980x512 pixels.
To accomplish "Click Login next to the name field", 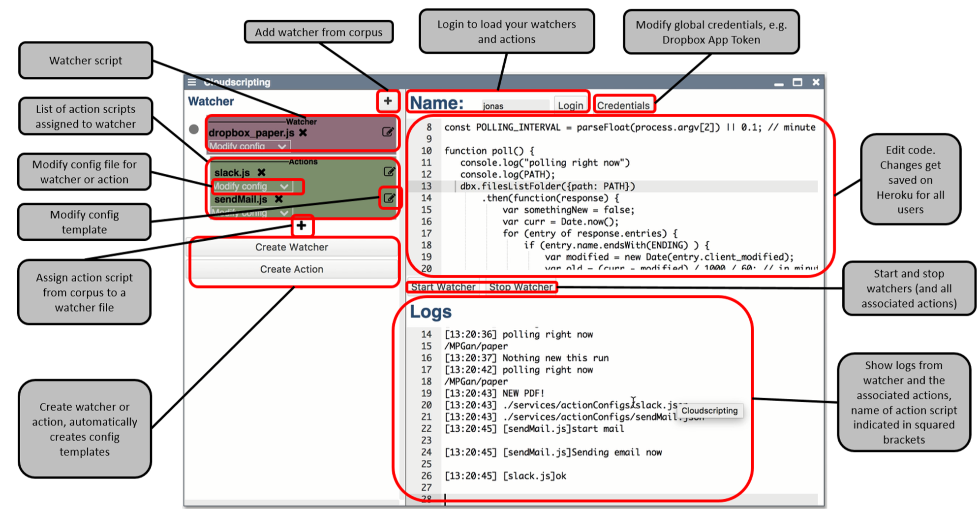I will [x=570, y=105].
